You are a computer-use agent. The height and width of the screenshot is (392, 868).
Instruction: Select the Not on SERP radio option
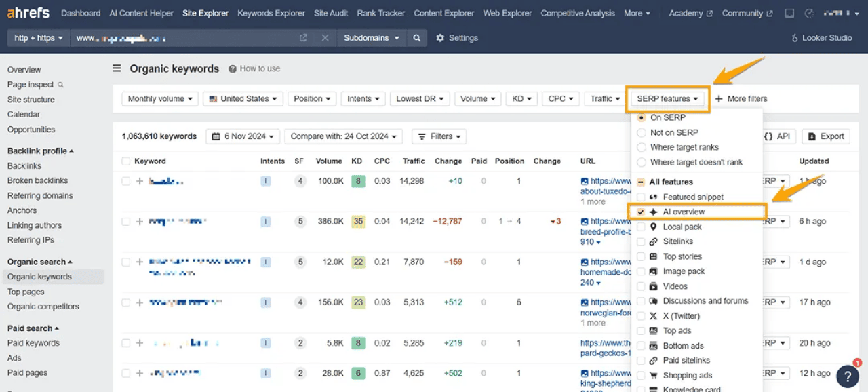coord(640,132)
